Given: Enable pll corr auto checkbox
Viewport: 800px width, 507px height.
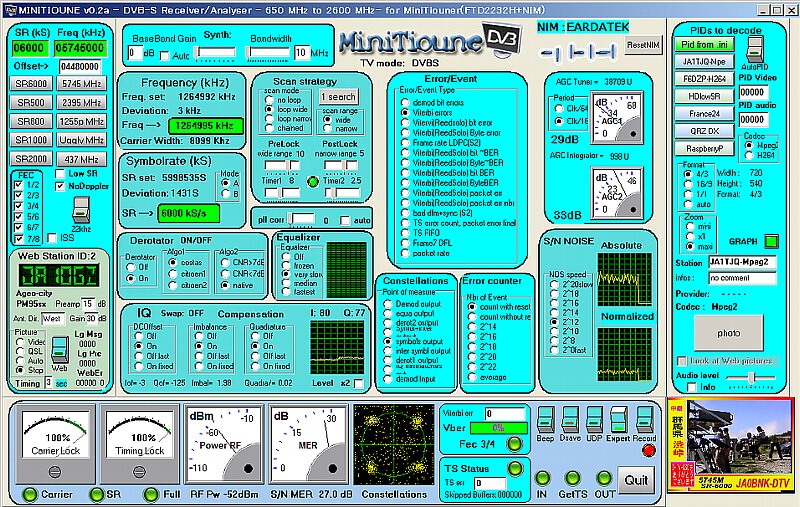Looking at the screenshot, I should pos(345,220).
